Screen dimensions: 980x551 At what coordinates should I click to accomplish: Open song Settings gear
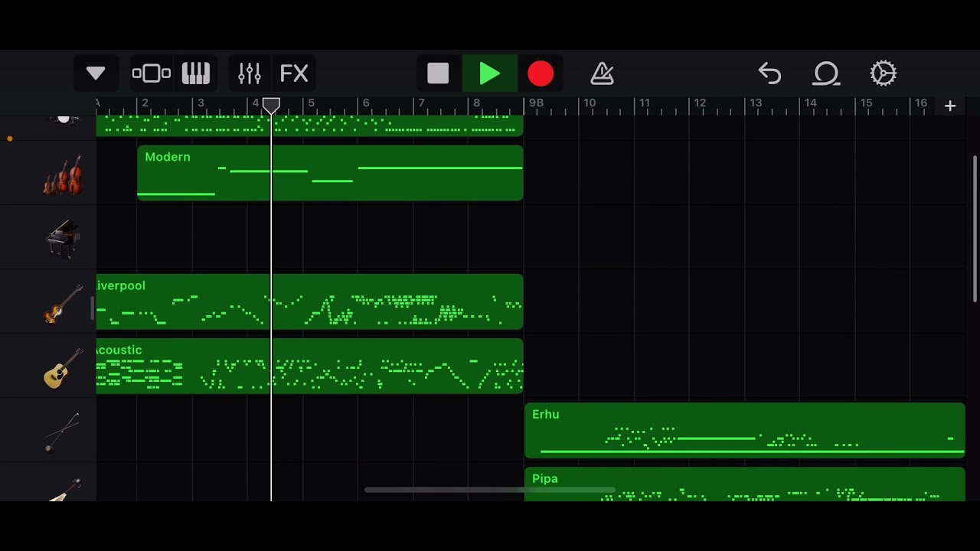pos(884,73)
